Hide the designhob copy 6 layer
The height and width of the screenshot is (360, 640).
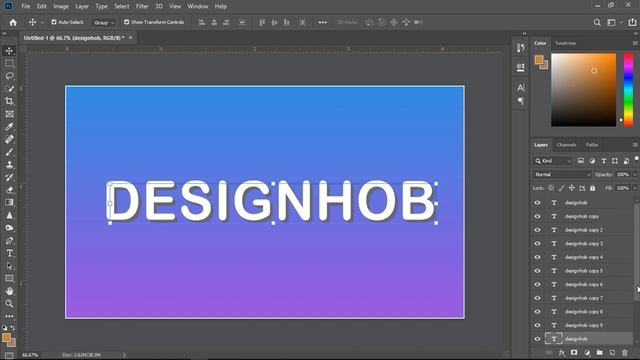pyautogui.click(x=538, y=284)
